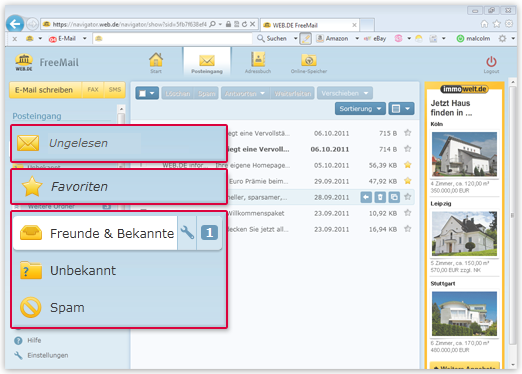Click the FAX button
Screen dimensions: 522x374
pyautogui.click(x=93, y=90)
